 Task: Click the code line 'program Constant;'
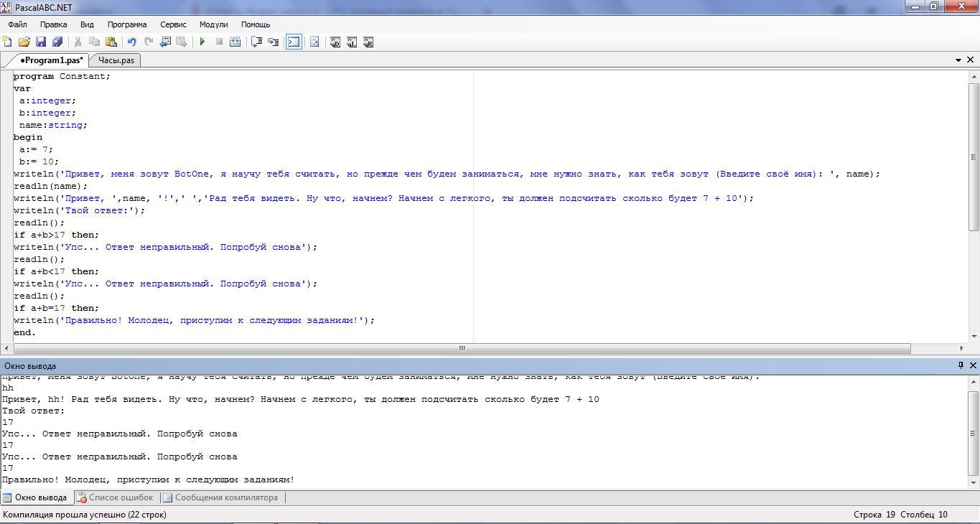tap(62, 76)
